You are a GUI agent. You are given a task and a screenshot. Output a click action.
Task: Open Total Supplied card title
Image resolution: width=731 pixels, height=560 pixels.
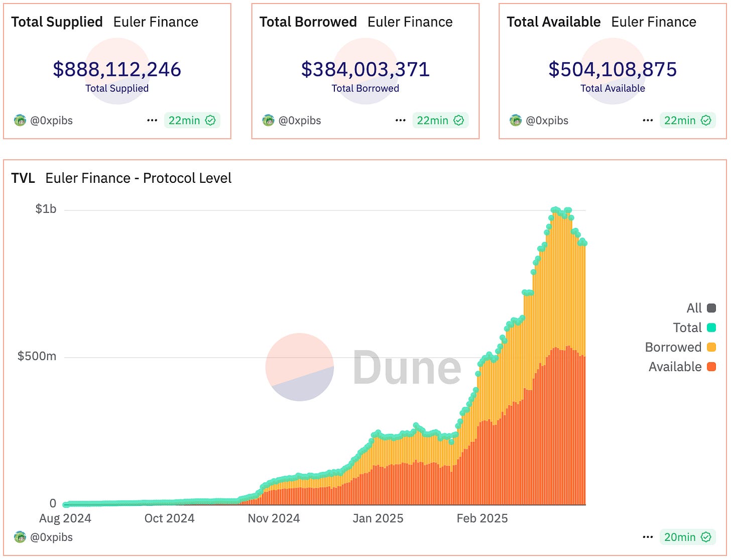click(57, 22)
